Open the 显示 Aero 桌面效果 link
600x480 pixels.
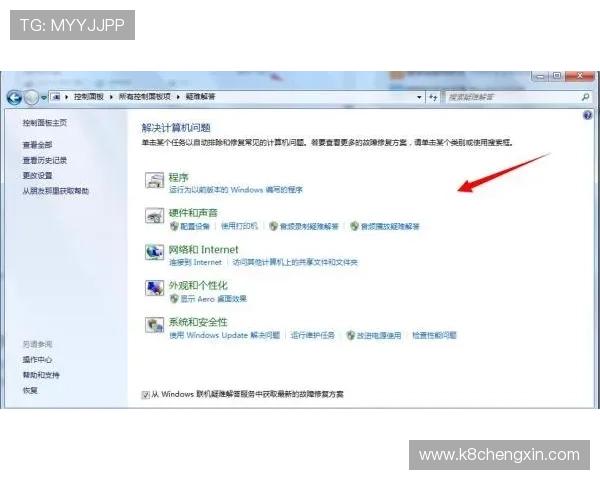[214, 299]
